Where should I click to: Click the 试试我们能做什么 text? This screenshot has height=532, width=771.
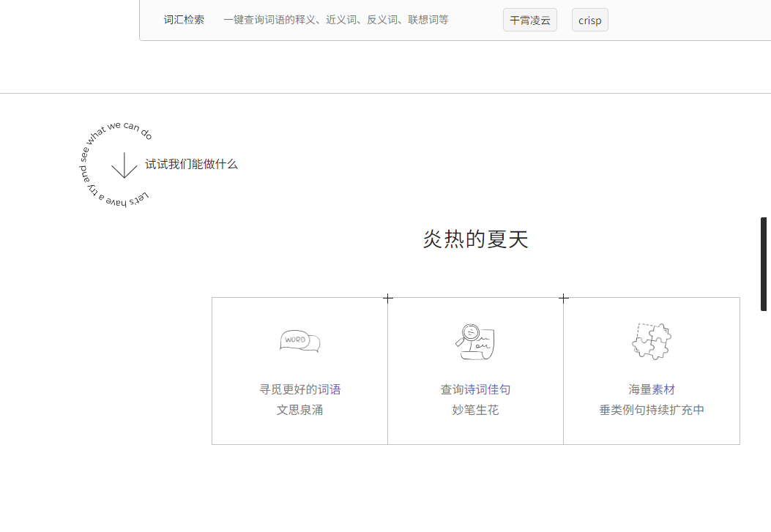tap(191, 164)
